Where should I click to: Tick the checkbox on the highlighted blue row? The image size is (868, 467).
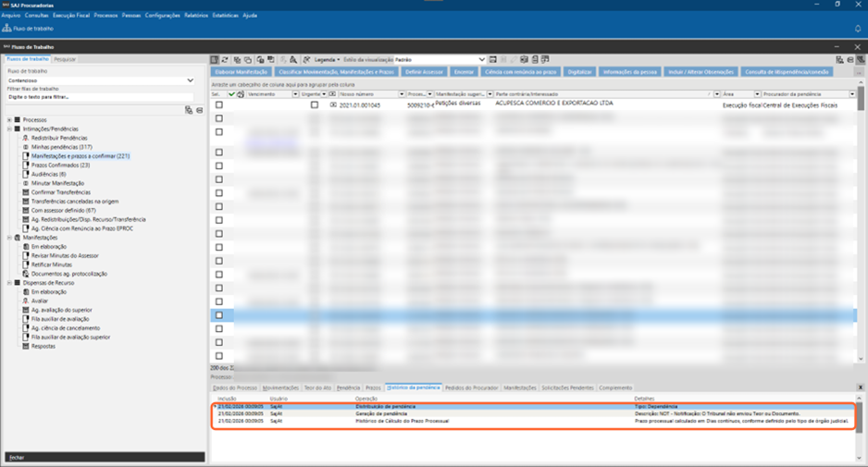point(219,315)
